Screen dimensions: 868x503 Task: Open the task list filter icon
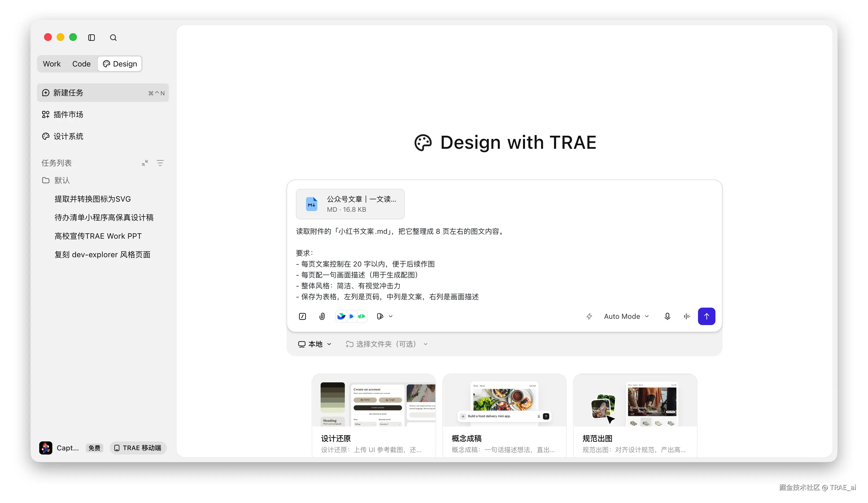(x=160, y=163)
